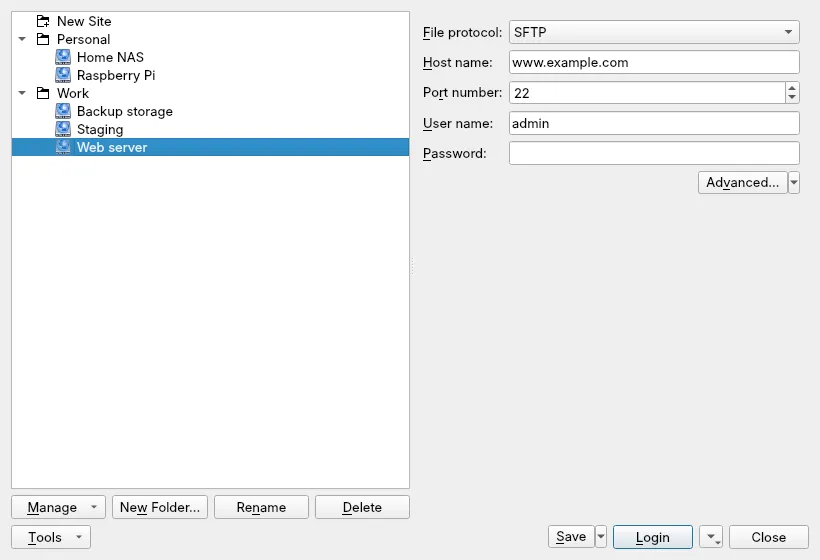This screenshot has height=560, width=820.
Task: Click the New Folder button
Action: coord(160,507)
